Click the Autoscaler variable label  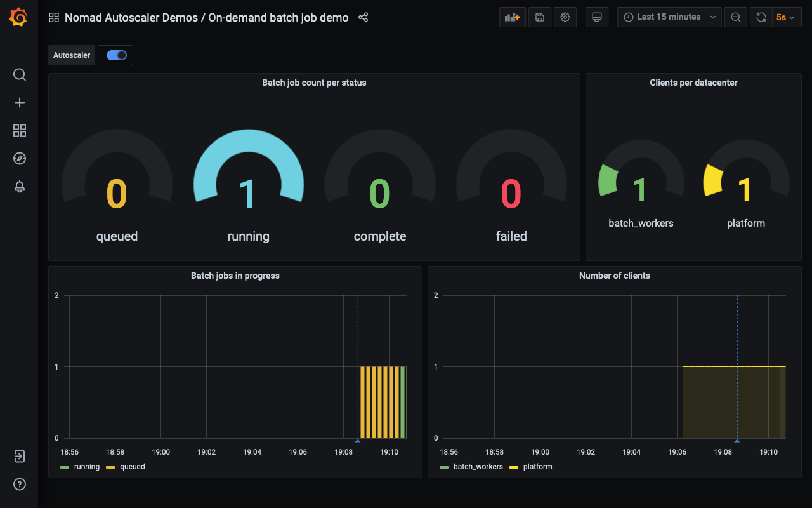(72, 55)
